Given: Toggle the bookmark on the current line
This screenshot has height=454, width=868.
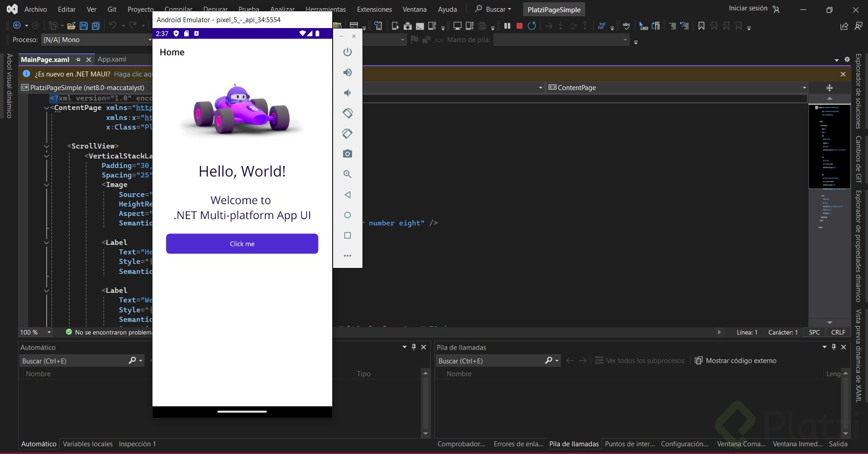Looking at the screenshot, I should point(701,26).
